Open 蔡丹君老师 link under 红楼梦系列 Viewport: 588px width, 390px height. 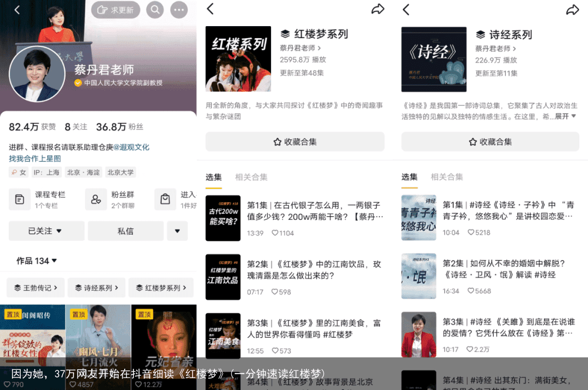coord(301,48)
